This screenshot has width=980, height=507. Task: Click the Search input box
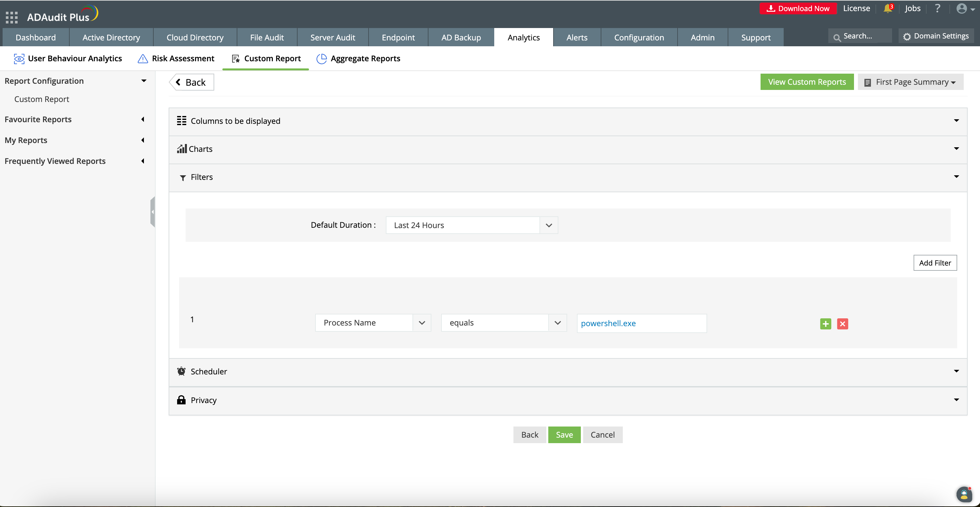coord(860,36)
